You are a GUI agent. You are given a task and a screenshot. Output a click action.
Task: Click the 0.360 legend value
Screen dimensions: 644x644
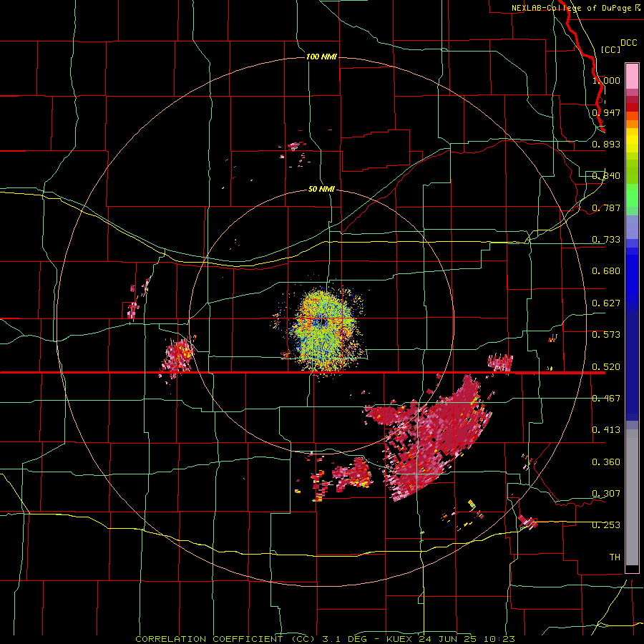click(606, 462)
